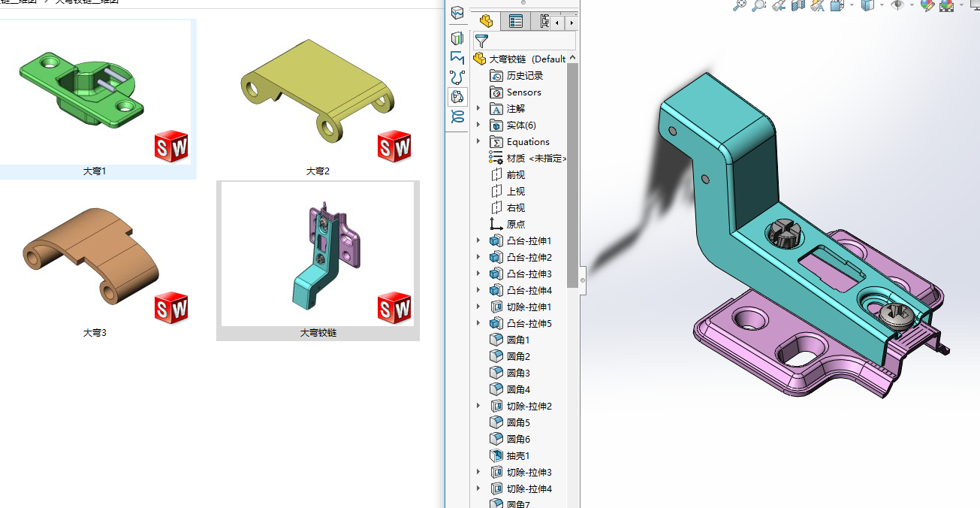This screenshot has height=508, width=980.
Task: Open the Display Style dropdown arrow
Action: click(x=882, y=5)
